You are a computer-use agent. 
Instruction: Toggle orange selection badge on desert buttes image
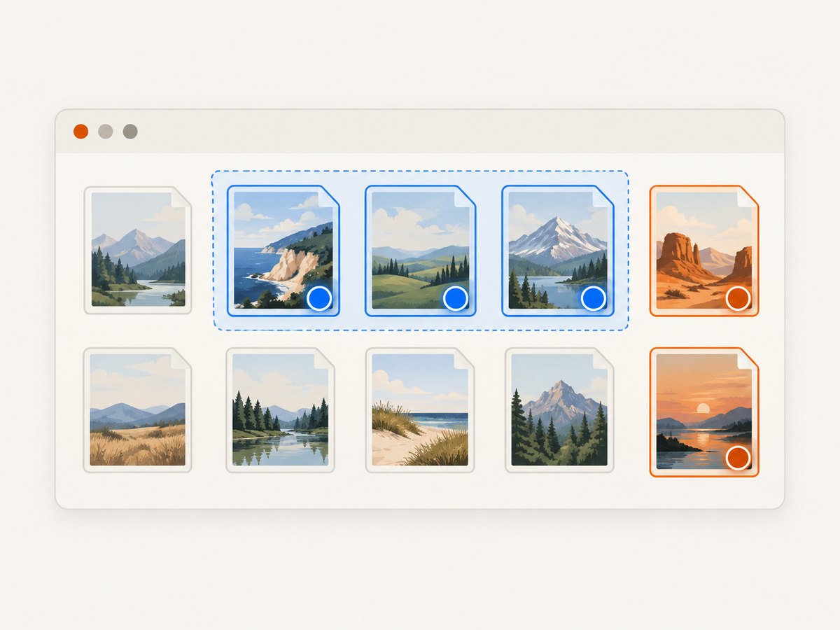738,298
